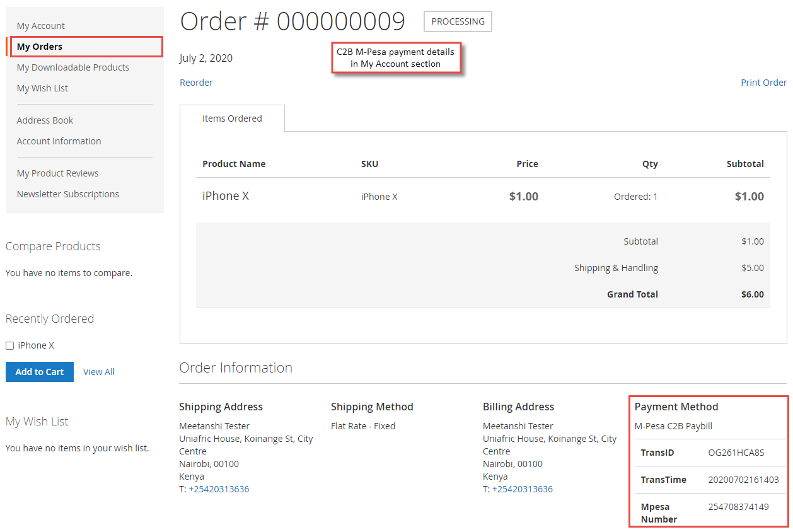Click the SKU column header

(370, 164)
